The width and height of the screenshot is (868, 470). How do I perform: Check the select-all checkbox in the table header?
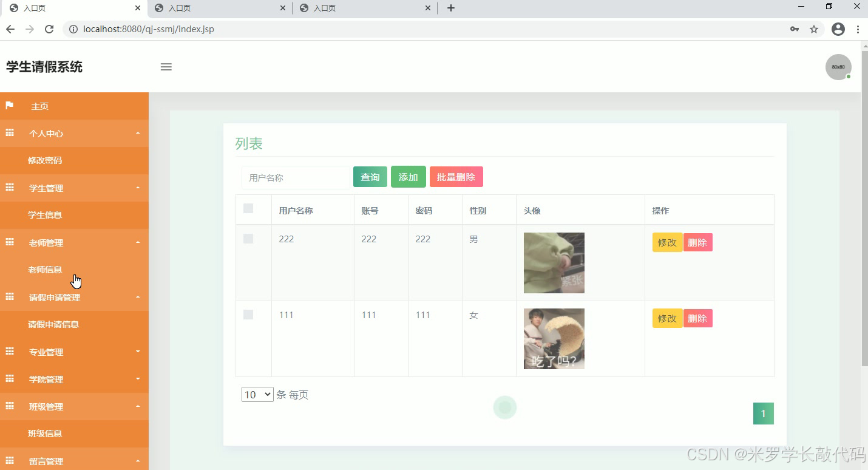(x=248, y=208)
